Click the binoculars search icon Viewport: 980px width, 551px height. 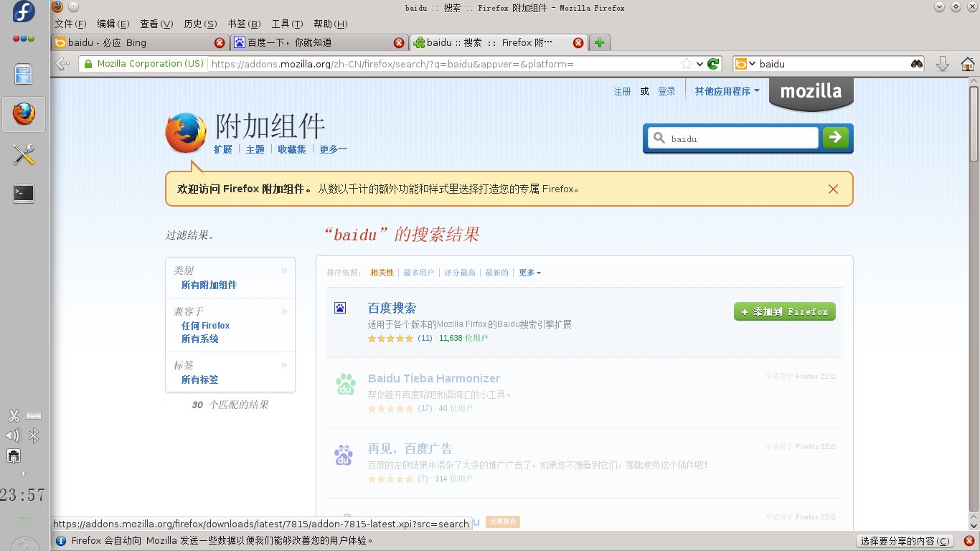(x=917, y=64)
